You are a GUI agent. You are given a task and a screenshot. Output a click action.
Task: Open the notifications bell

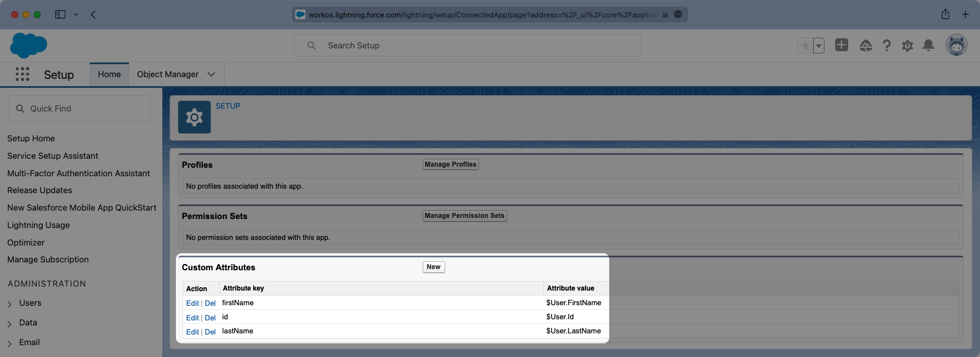pos(928,46)
